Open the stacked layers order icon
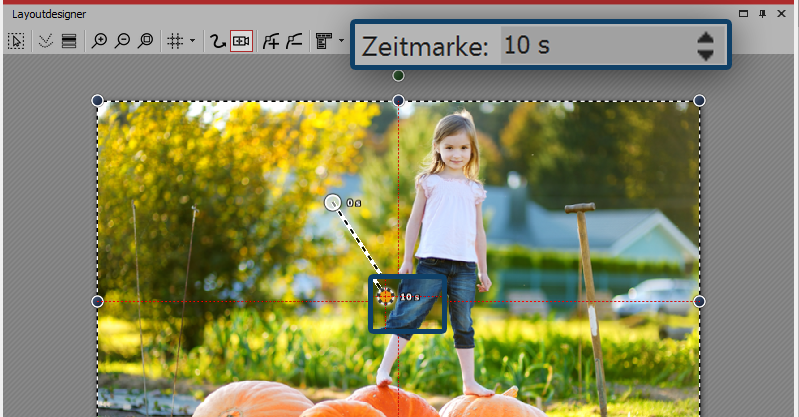Viewport: 799px width, 417px height. tap(69, 41)
